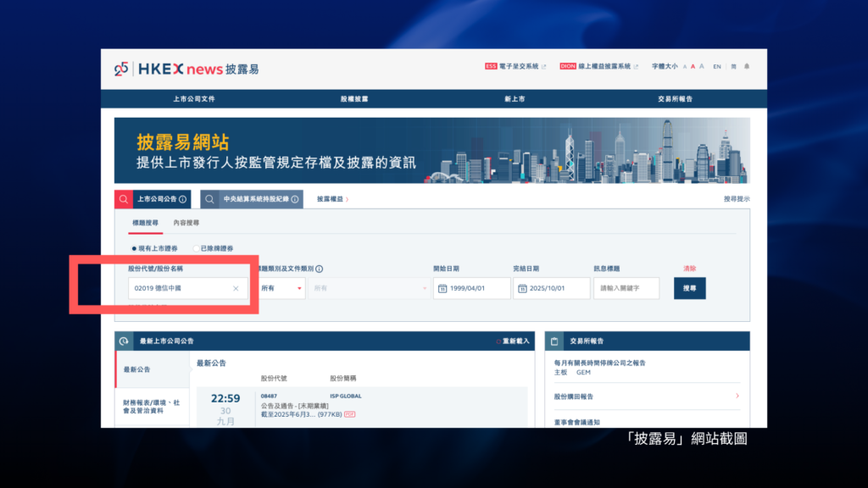Image resolution: width=868 pixels, height=488 pixels.
Task: Open the 開始日期 calendar icon
Action: [442, 289]
